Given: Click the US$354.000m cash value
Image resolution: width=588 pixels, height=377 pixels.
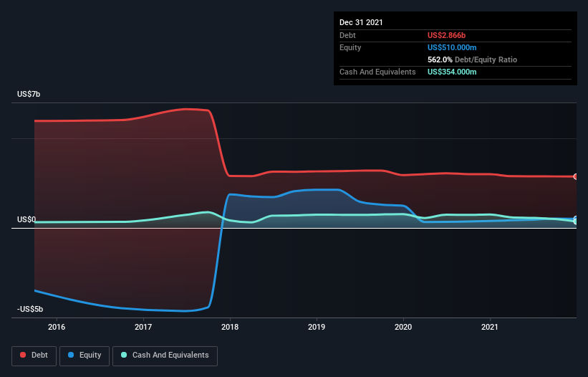Looking at the screenshot, I should 452,72.
